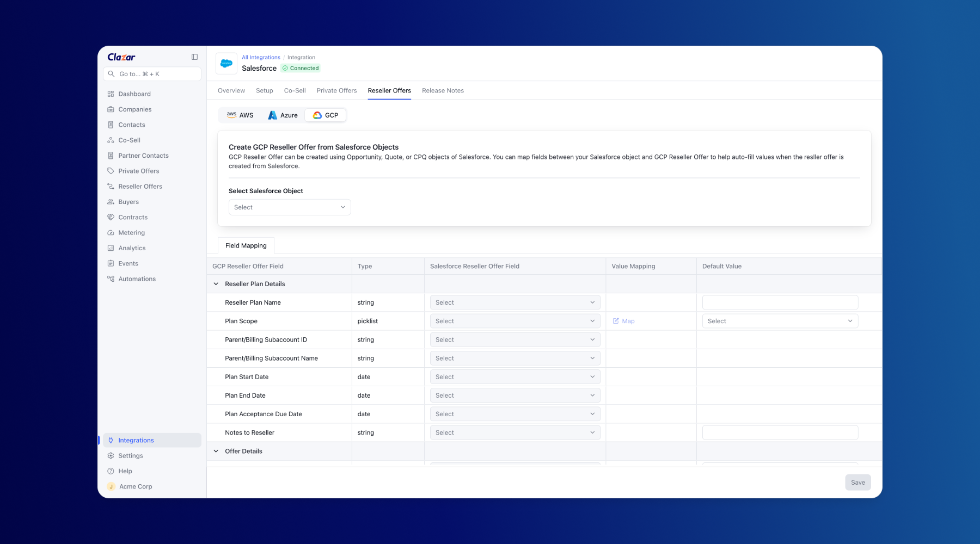Select the GCP cloud provider toggle
Screen dimensions: 980x544
coord(326,115)
